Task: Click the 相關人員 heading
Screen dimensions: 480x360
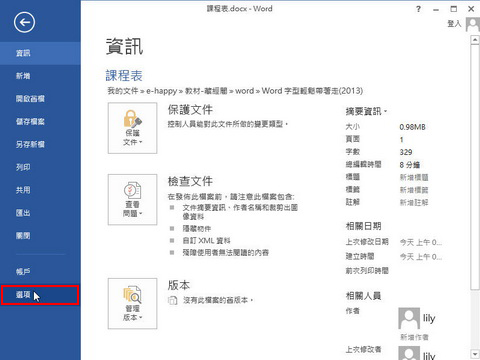Action: (x=363, y=296)
